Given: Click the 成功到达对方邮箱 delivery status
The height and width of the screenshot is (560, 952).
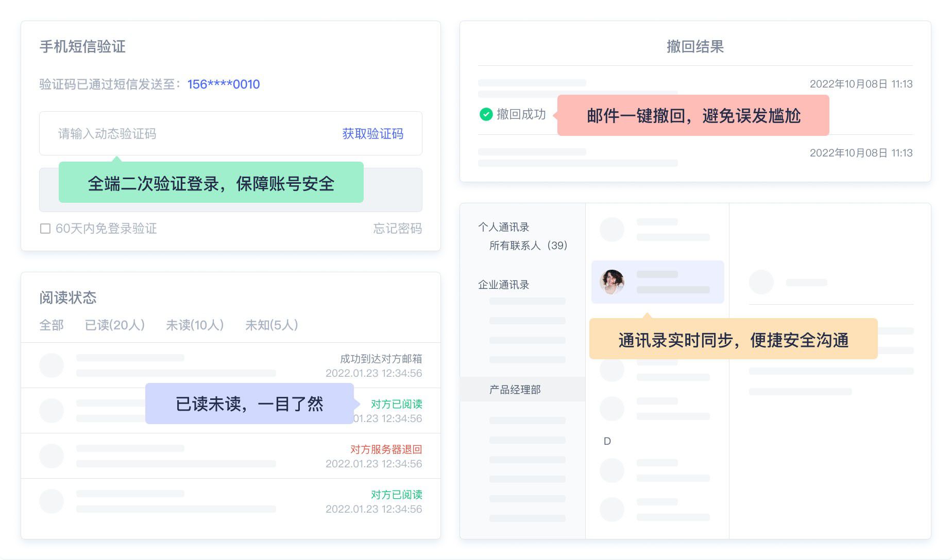Looking at the screenshot, I should point(381,359).
